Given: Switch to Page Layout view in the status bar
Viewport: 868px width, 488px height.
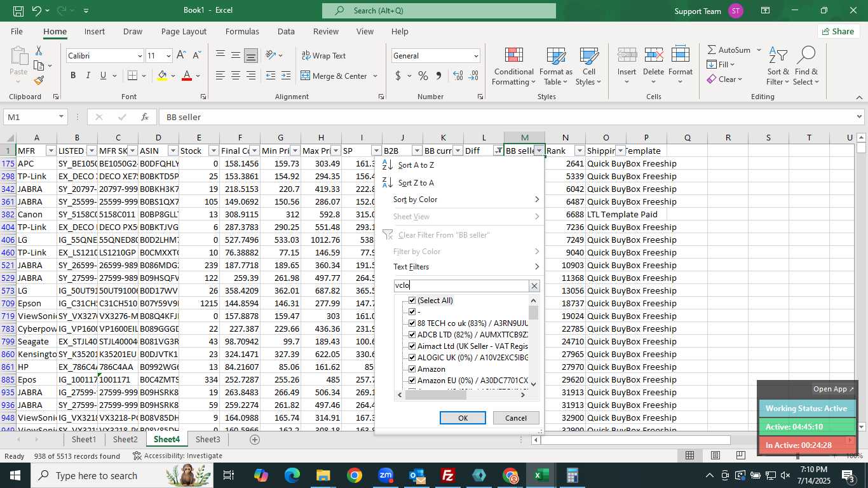Looking at the screenshot, I should click(715, 455).
